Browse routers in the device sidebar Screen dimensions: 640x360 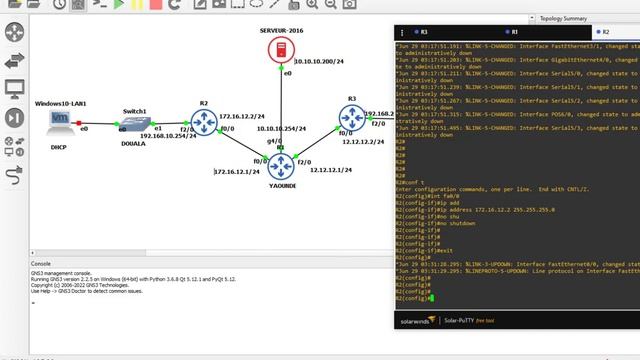point(14,32)
